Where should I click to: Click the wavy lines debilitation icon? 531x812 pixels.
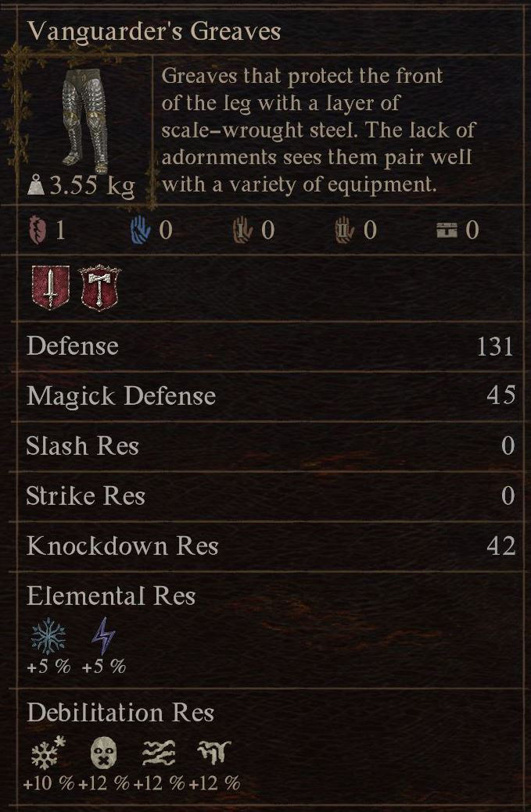coord(158,753)
